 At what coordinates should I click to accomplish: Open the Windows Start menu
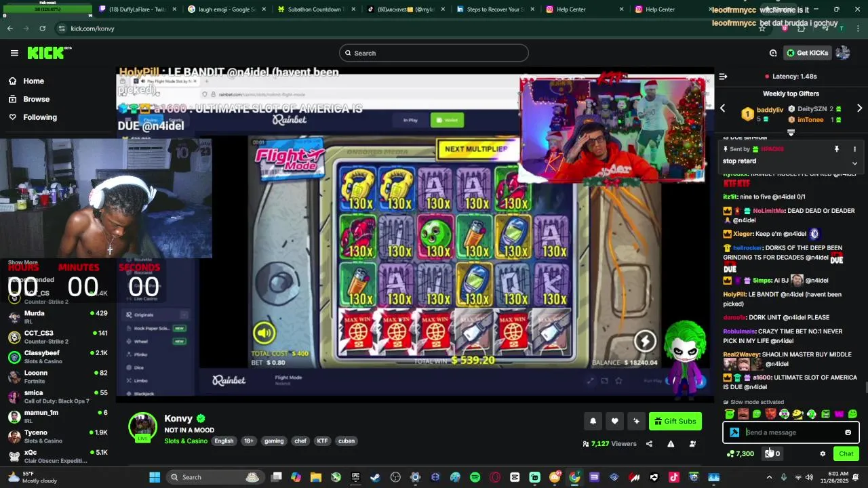click(155, 477)
